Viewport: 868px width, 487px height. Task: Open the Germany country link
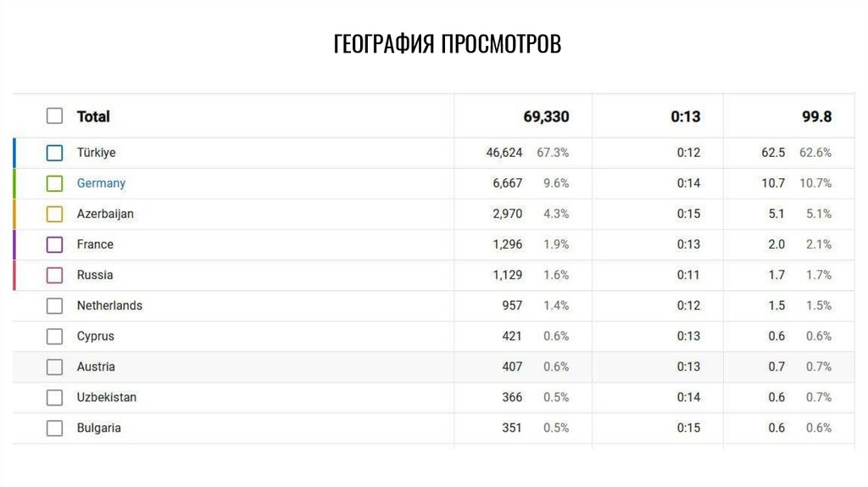[101, 183]
